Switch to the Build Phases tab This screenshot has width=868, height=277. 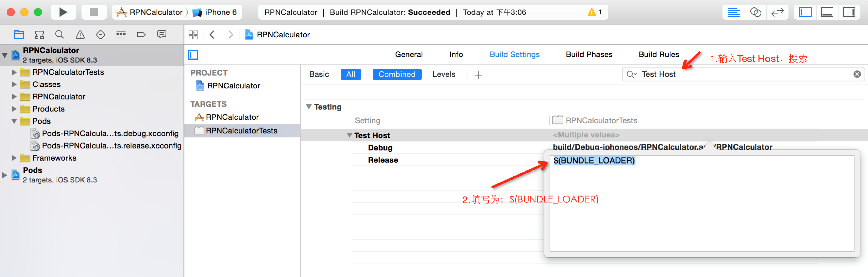589,55
